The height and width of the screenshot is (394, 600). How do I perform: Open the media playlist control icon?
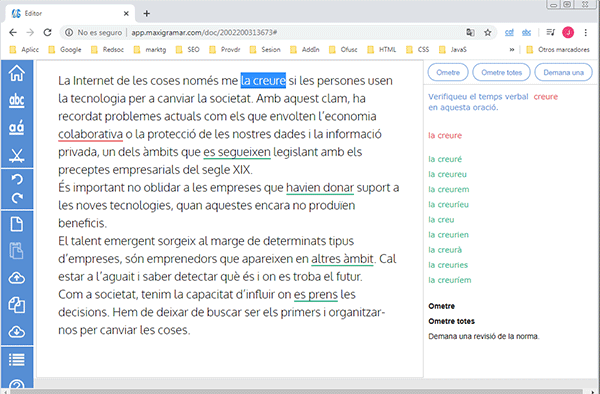550,33
